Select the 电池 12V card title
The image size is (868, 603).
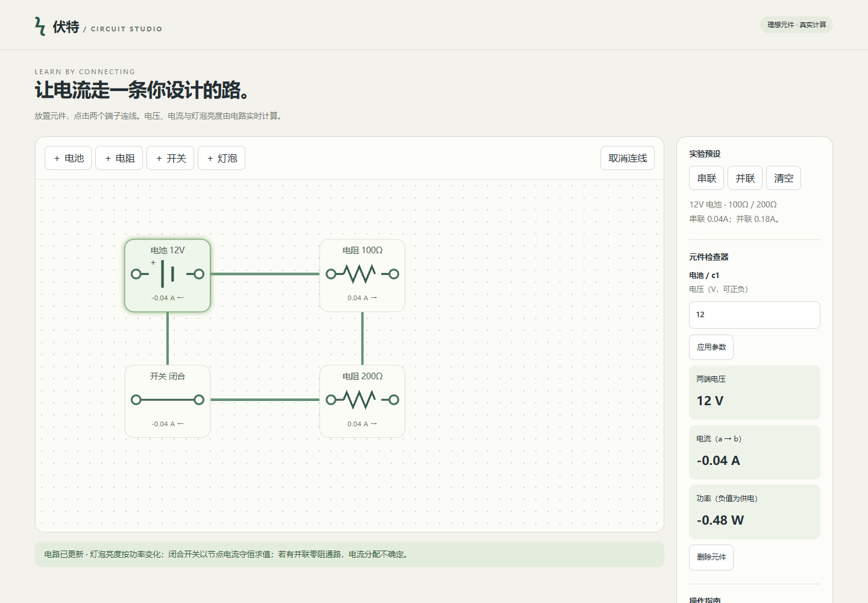pyautogui.click(x=168, y=250)
